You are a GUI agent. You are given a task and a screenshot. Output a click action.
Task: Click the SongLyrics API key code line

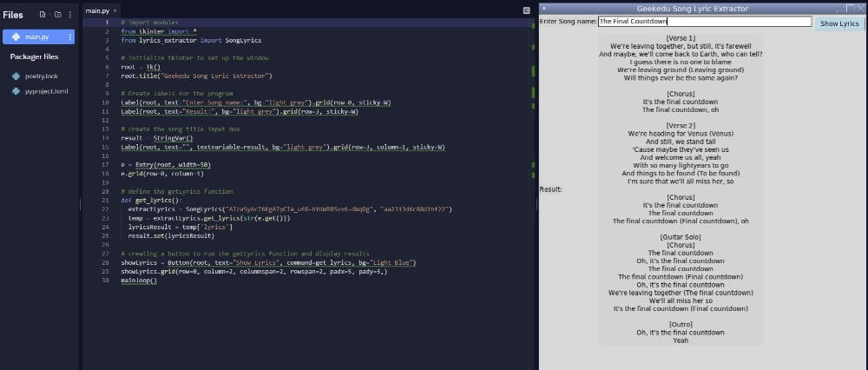(x=290, y=209)
